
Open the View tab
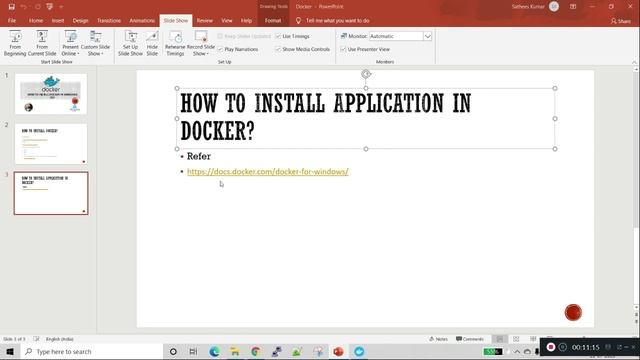pos(227,20)
